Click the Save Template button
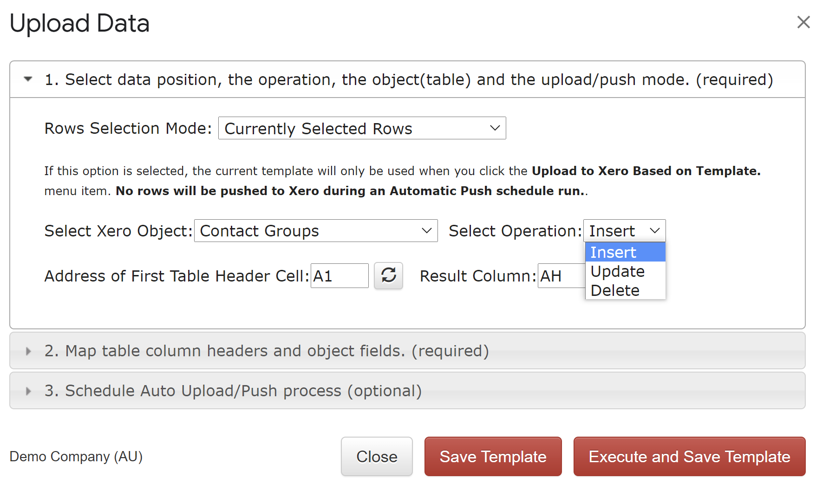This screenshot has height=504, width=816. [493, 456]
